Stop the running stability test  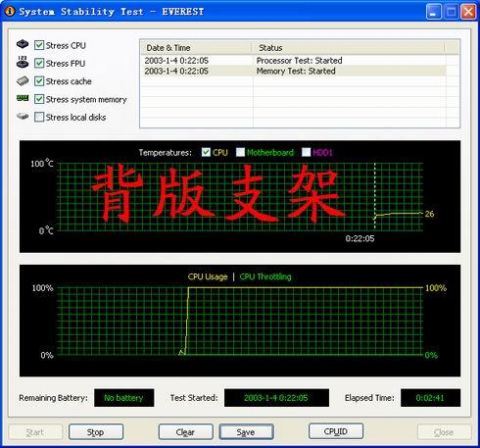click(x=96, y=432)
